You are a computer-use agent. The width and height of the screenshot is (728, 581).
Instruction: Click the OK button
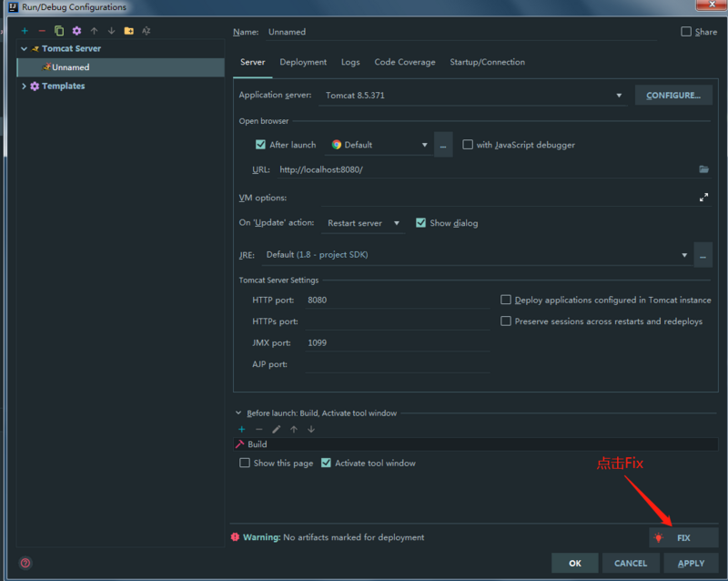[x=575, y=563]
